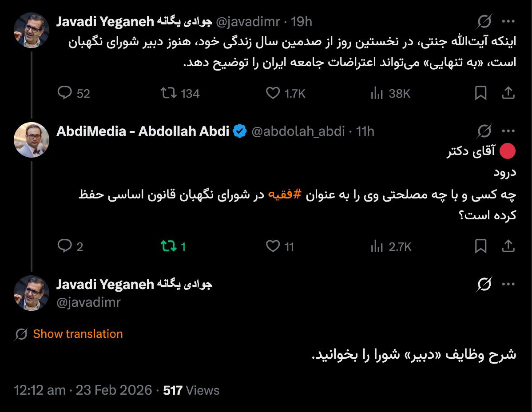Viewport: 532px width, 412px height.
Task: View analytics for the 38K views tweet
Action: 377,93
